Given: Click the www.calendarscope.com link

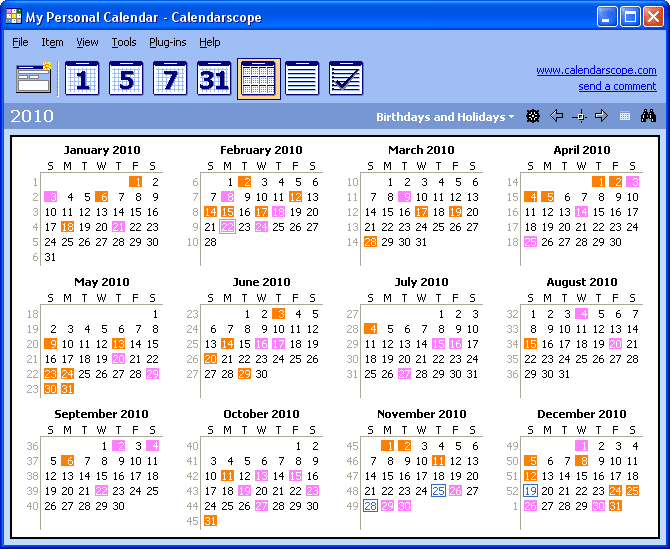Looking at the screenshot, I should (x=596, y=70).
